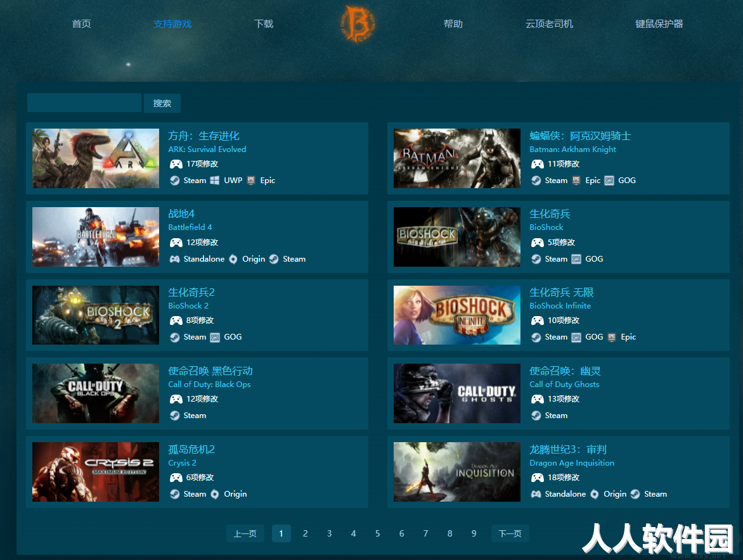This screenshot has height=560, width=743.
Task: Click the 搜索 search button
Action: pyautogui.click(x=162, y=103)
